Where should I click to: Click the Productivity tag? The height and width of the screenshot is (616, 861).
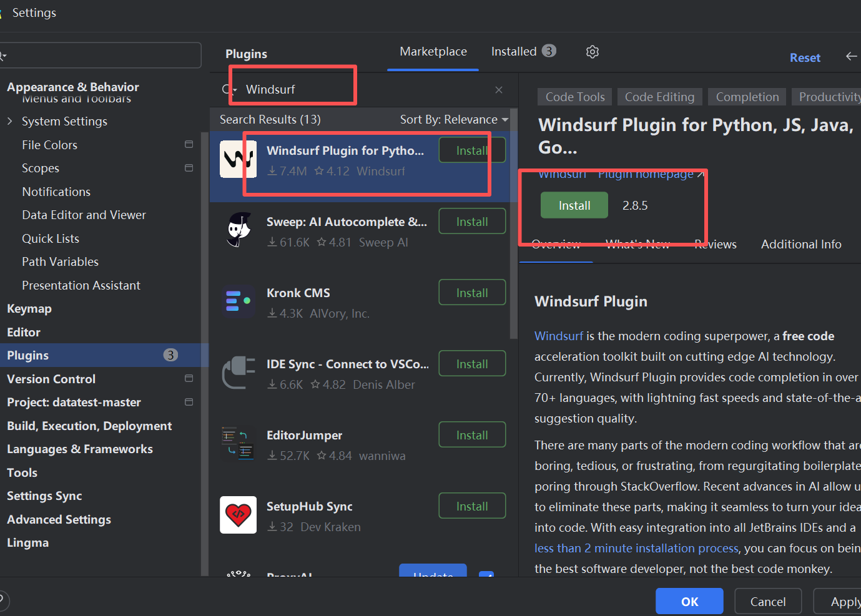[827, 97]
